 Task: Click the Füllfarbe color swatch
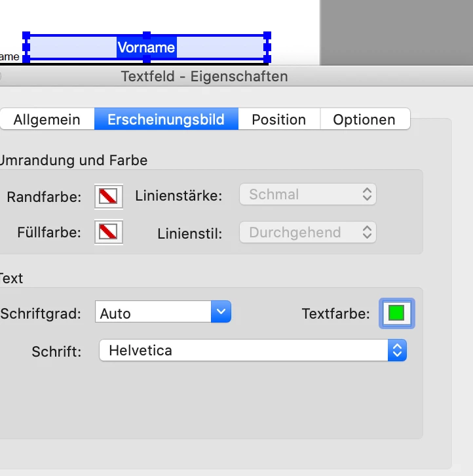coord(109,232)
